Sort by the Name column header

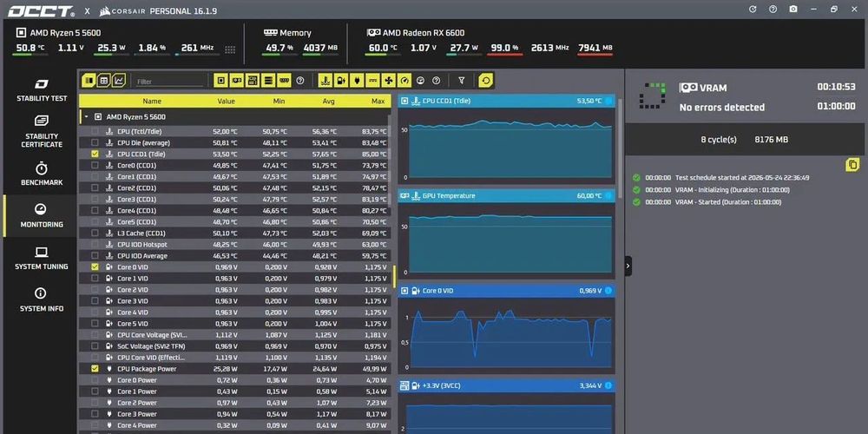click(152, 102)
